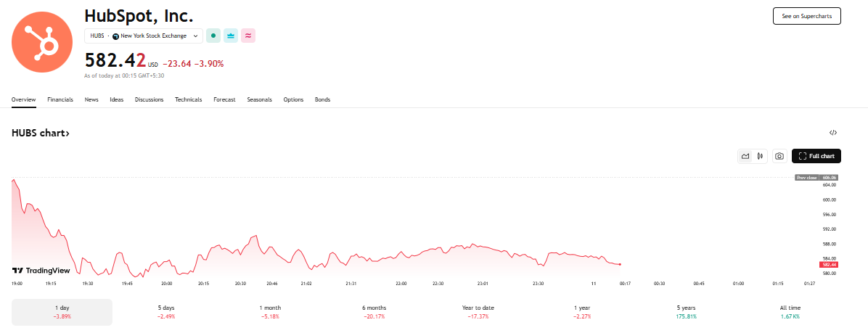868x333 pixels.
Task: Open the Full chart view
Action: coord(816,157)
